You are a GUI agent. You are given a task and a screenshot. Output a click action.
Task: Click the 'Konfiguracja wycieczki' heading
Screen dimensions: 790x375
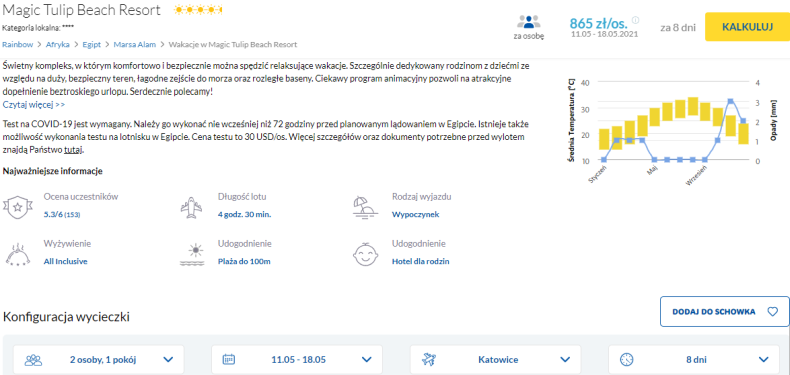[66, 318]
